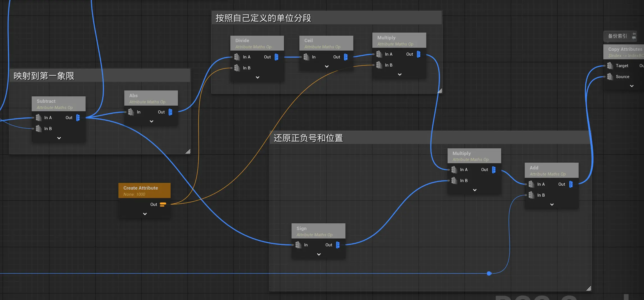
Task: Click the In B pin of the Divide node
Action: (237, 68)
